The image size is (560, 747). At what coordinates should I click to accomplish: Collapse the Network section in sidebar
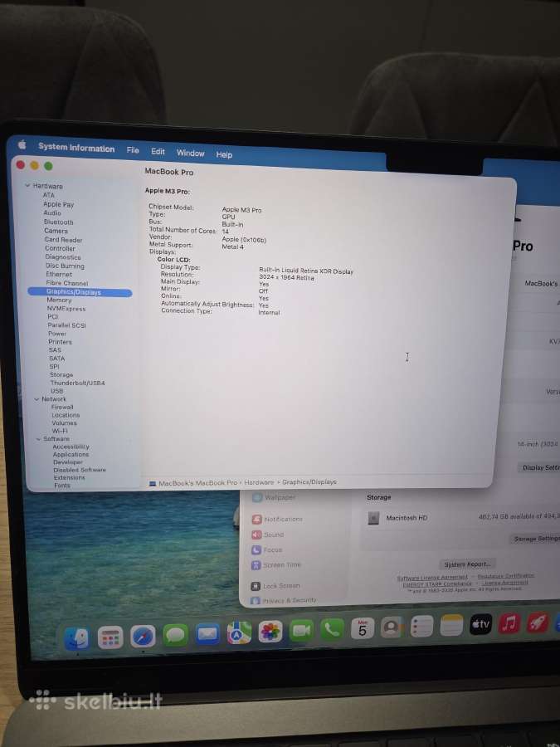(37, 398)
